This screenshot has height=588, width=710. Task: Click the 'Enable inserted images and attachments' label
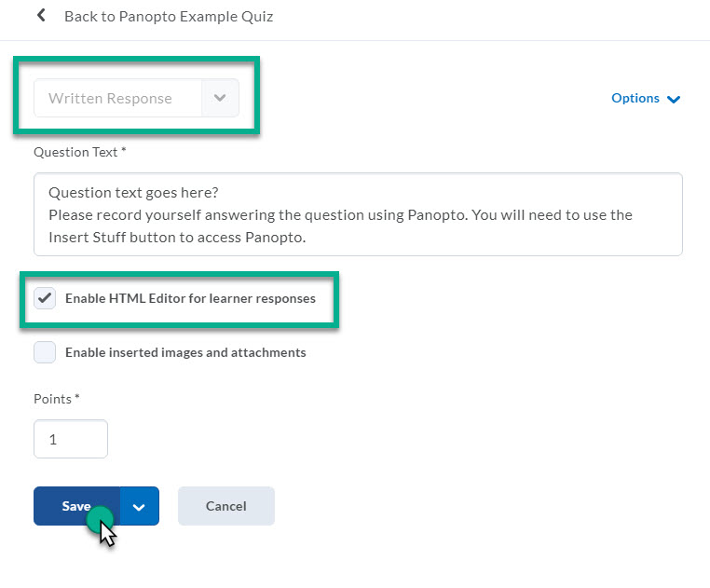(185, 353)
